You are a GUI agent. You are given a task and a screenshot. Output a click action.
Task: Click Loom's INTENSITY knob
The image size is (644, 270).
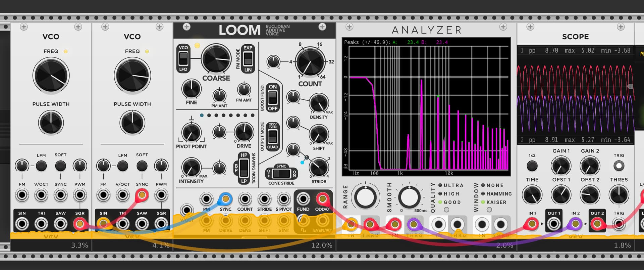tap(191, 167)
